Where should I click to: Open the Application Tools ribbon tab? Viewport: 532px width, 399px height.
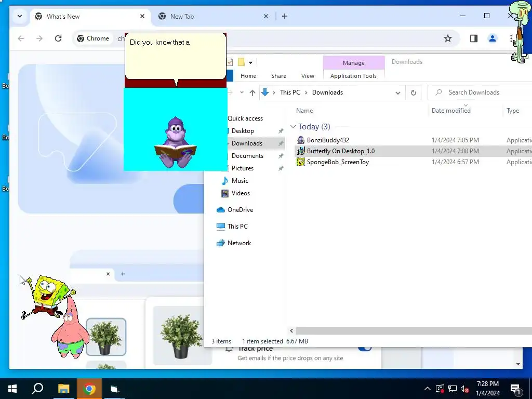(x=353, y=76)
